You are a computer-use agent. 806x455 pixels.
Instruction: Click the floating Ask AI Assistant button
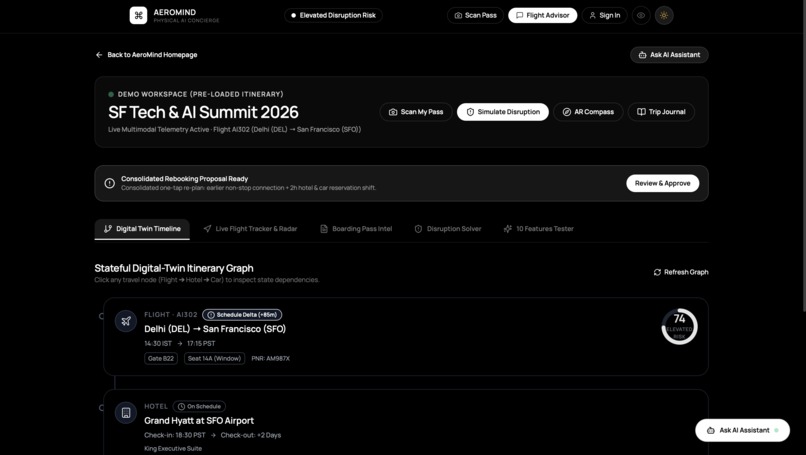[742, 430]
